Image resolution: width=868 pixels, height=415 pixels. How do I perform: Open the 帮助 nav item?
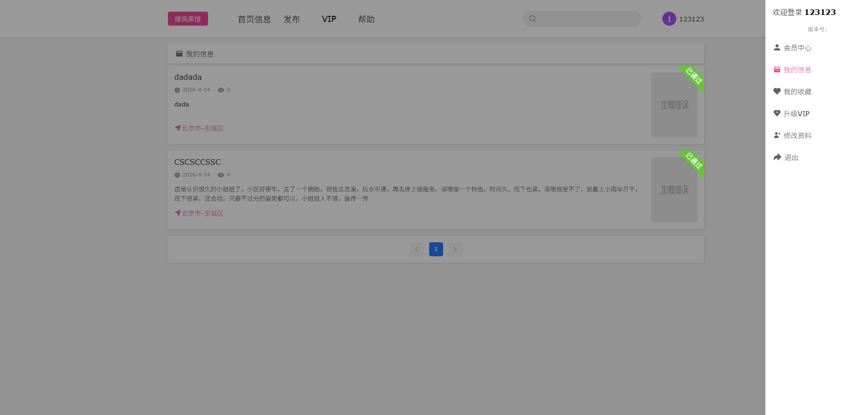point(366,19)
